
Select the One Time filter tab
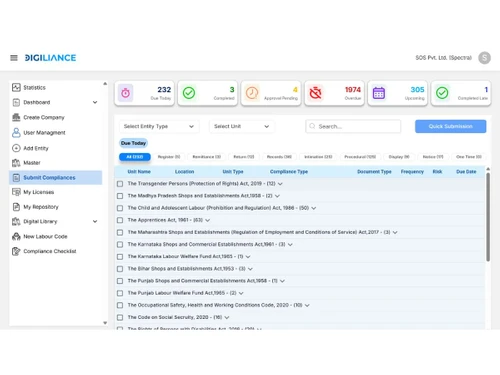click(469, 157)
